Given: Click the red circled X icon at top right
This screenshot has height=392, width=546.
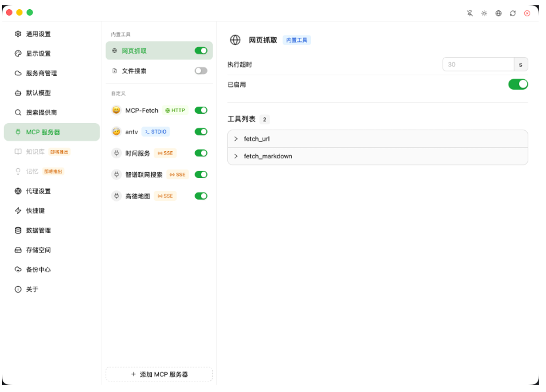Looking at the screenshot, I should 527,13.
